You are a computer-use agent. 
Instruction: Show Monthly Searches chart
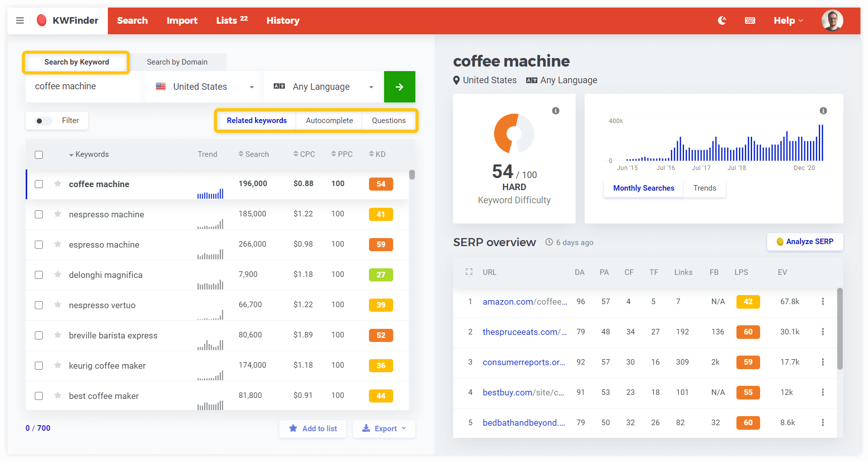pos(644,188)
